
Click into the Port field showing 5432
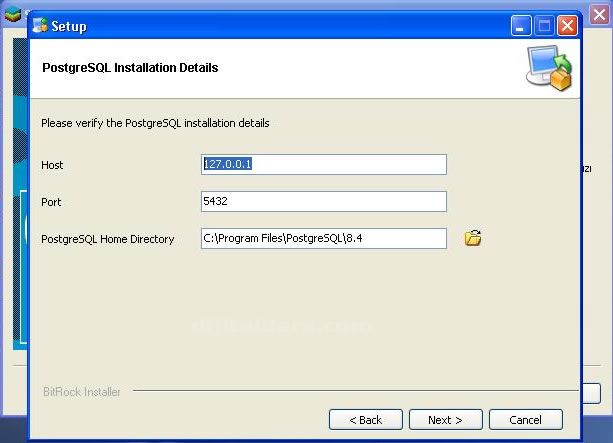pyautogui.click(x=323, y=202)
